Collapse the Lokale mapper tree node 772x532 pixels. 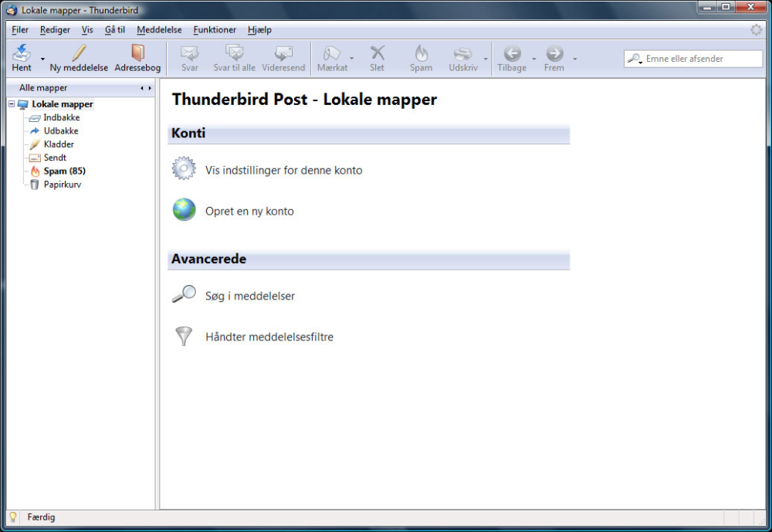pyautogui.click(x=11, y=104)
